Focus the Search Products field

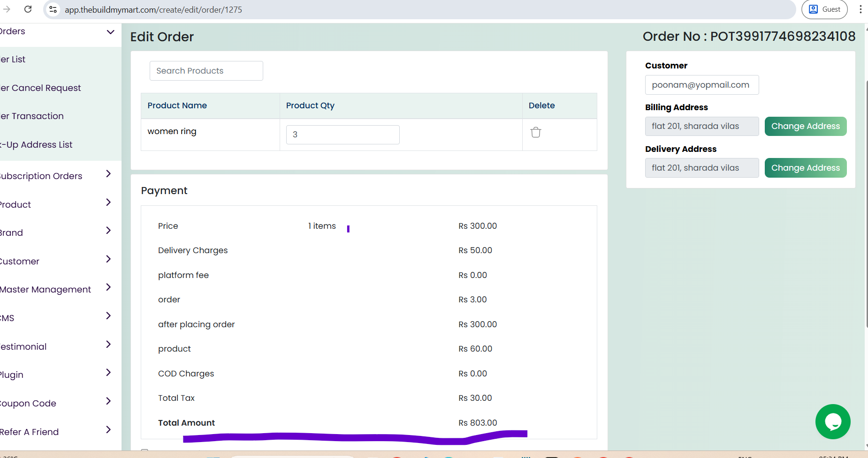206,71
